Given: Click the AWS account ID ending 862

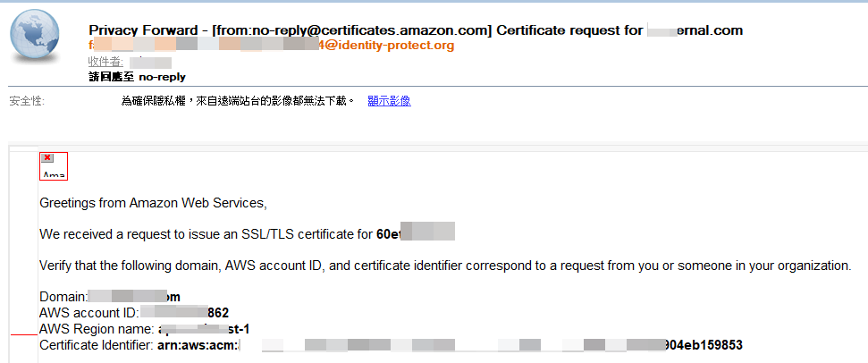Looking at the screenshot, I should [184, 313].
